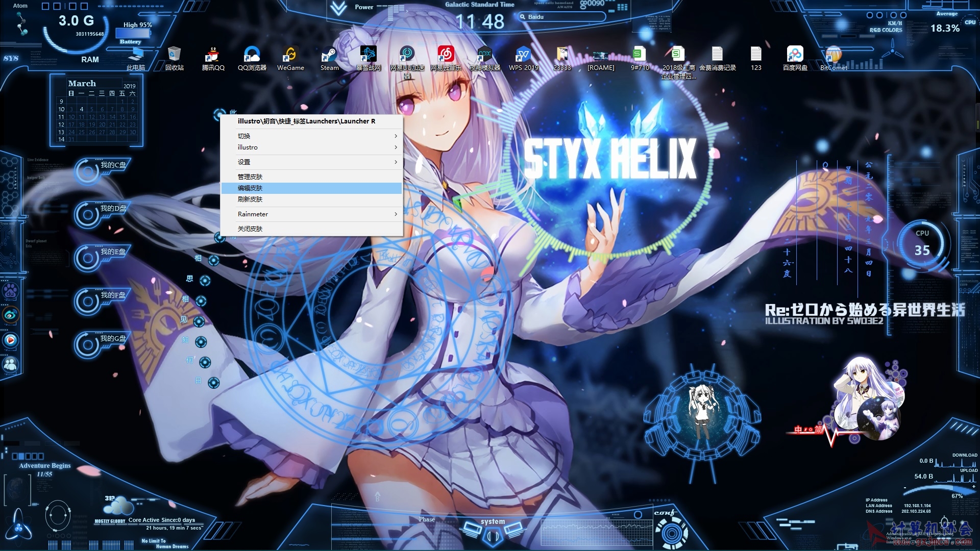Click the March calendar title
Screen dimensions: 980x551
coord(82,83)
